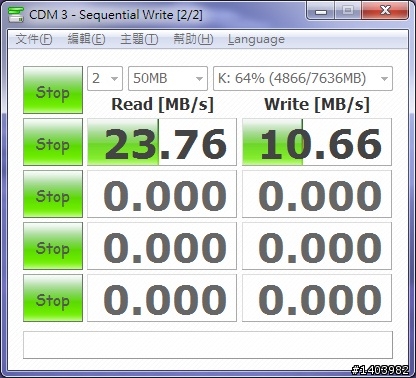
Task: Expand the test count dropdown showing 2
Action: coord(105,79)
